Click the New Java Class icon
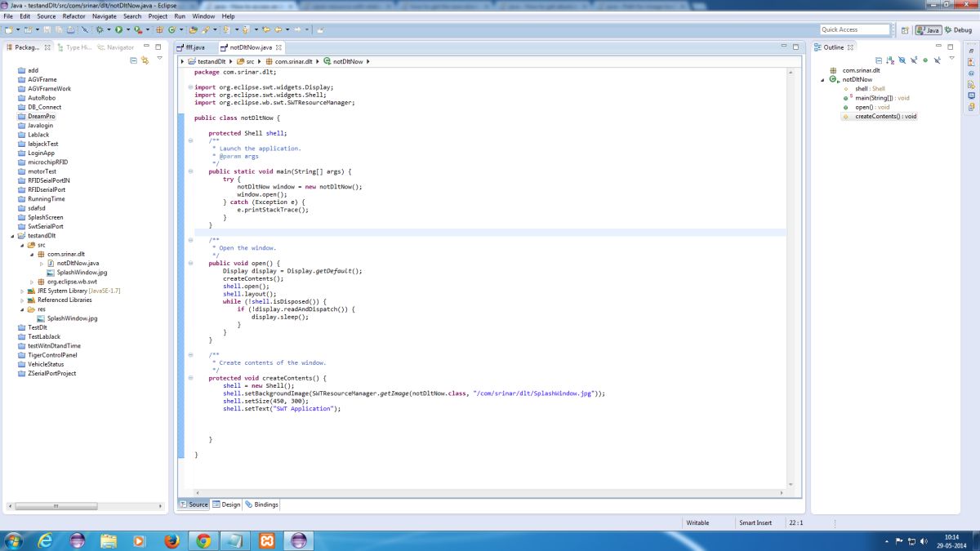Image resolution: width=980 pixels, height=551 pixels. [x=171, y=29]
